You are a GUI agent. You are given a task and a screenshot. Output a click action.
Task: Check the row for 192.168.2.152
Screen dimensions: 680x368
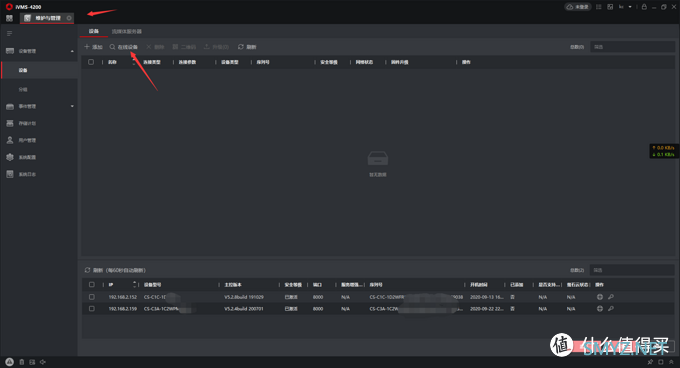point(92,297)
